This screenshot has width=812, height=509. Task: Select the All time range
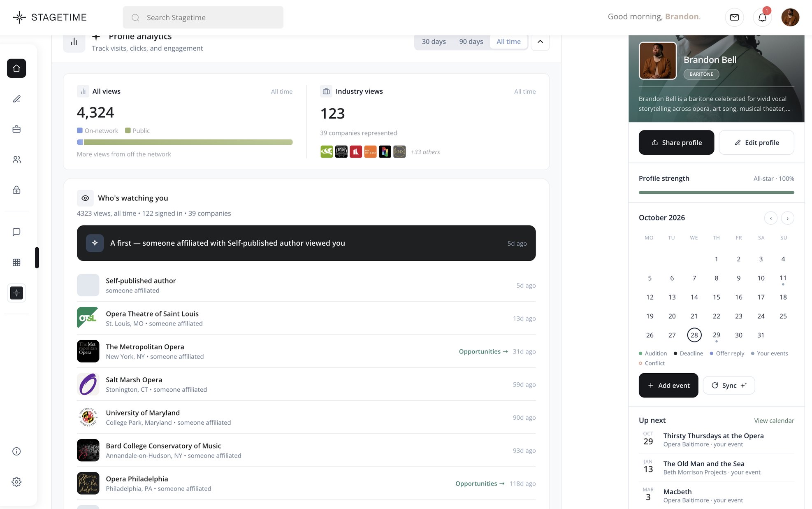click(508, 42)
